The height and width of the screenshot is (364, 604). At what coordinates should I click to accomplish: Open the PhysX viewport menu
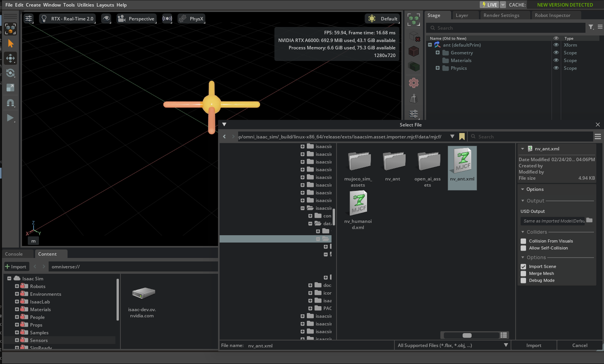tap(191, 19)
